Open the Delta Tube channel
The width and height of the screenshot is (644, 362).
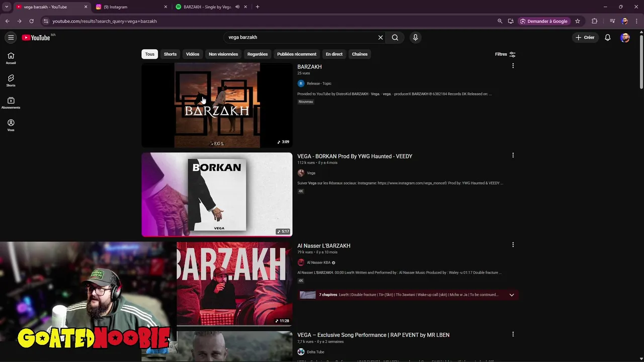[x=315, y=352]
